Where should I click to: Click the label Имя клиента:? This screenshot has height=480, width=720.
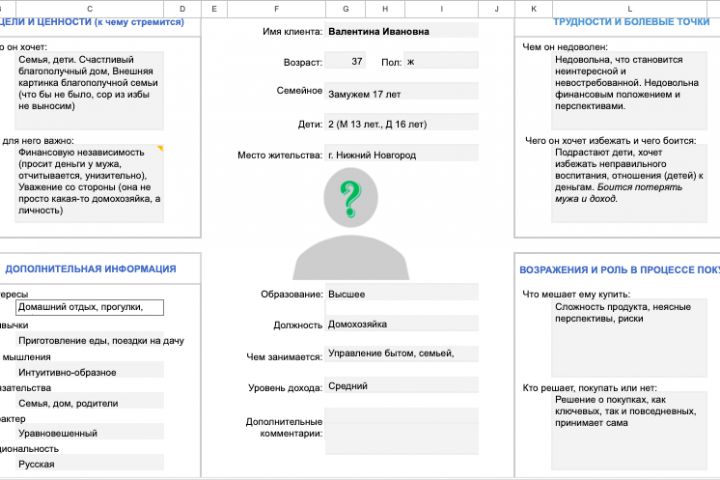[x=292, y=31]
